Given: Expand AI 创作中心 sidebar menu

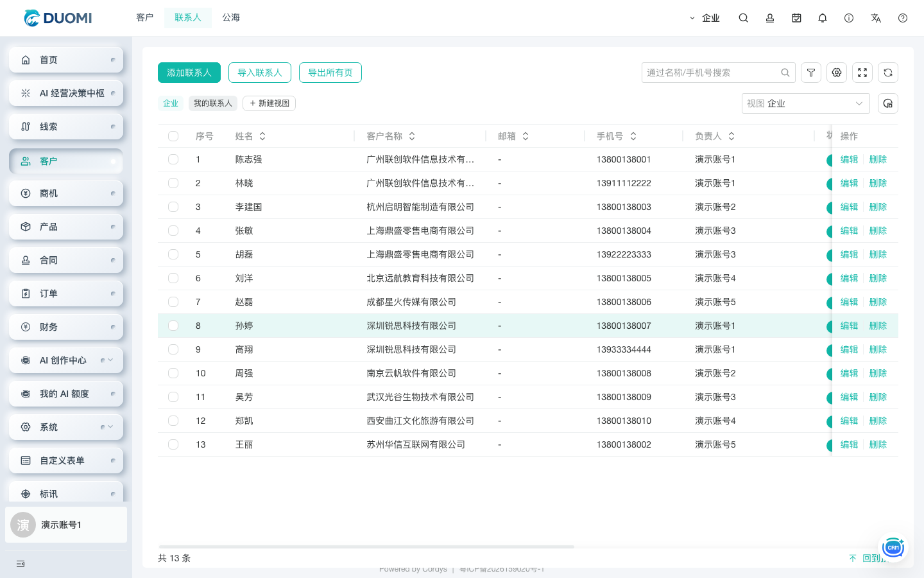Looking at the screenshot, I should [x=66, y=360].
